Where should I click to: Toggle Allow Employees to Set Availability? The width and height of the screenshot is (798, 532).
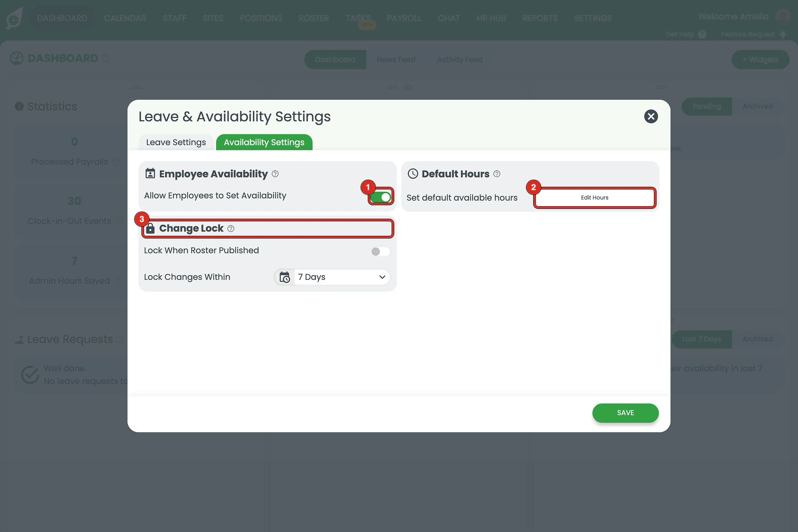(381, 197)
